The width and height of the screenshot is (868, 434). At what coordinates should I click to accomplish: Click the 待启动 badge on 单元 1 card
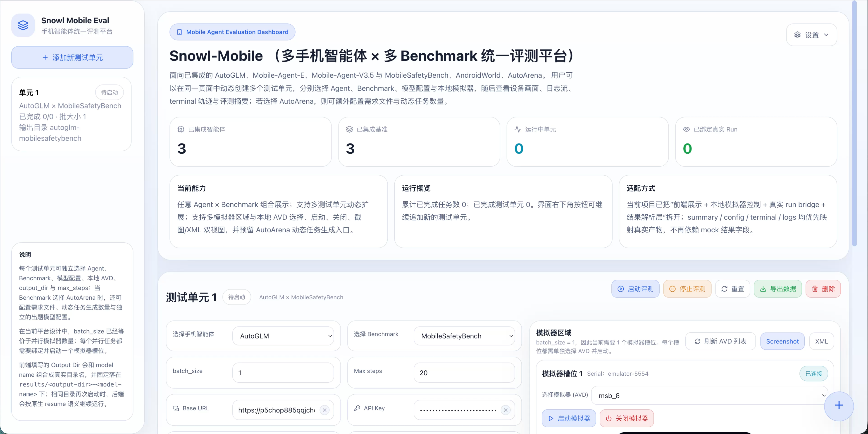point(110,92)
